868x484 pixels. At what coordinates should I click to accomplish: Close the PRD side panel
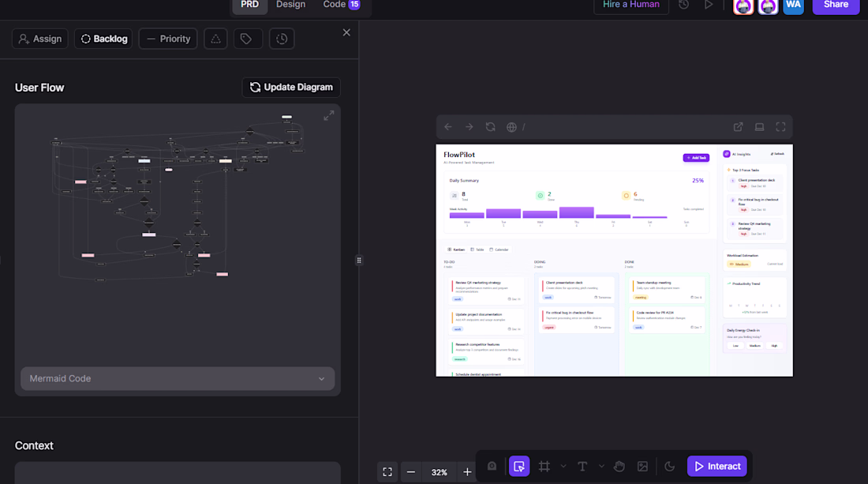point(346,32)
